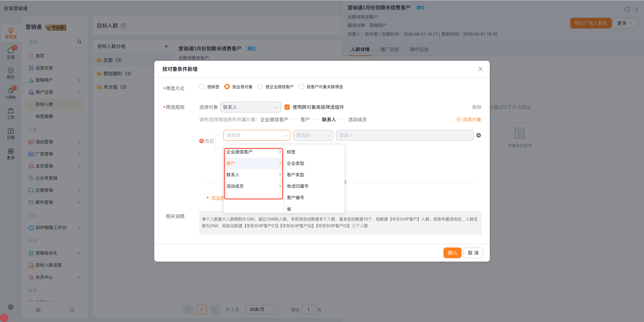Open the 20条/页 page size dropdown
This screenshot has width=644, height=322.
(262, 310)
